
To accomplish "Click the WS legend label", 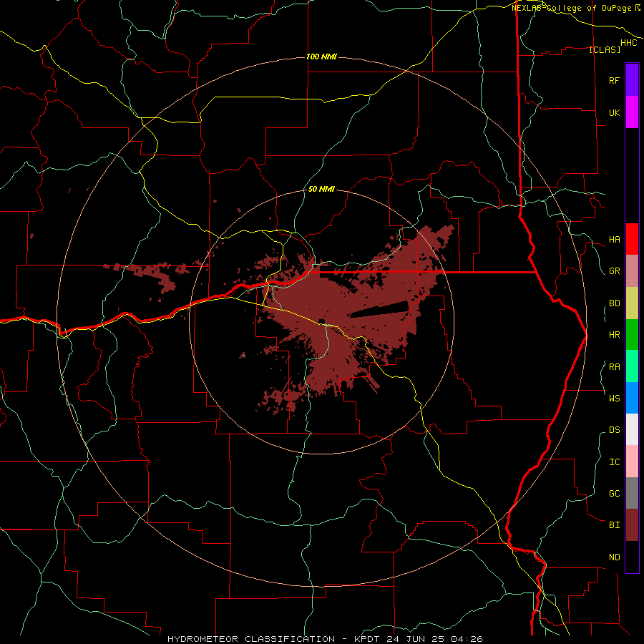I will (x=614, y=398).
